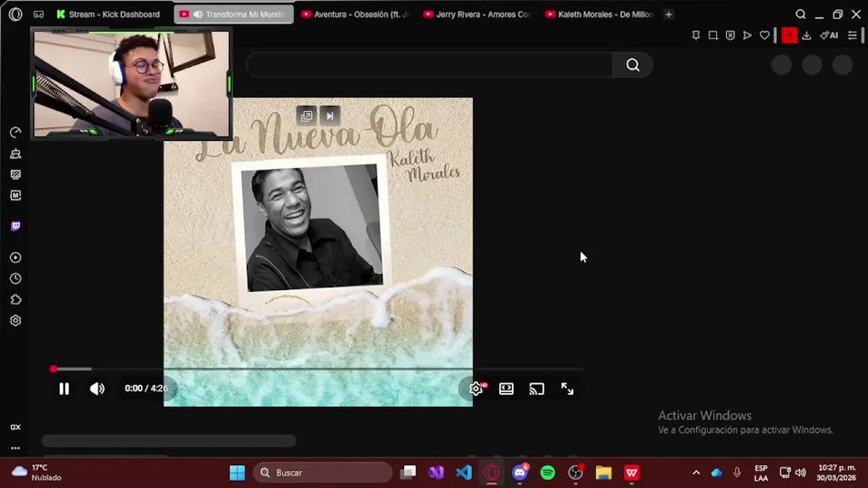Bookmark the page with the heart icon
868x488 pixels.
click(x=765, y=35)
